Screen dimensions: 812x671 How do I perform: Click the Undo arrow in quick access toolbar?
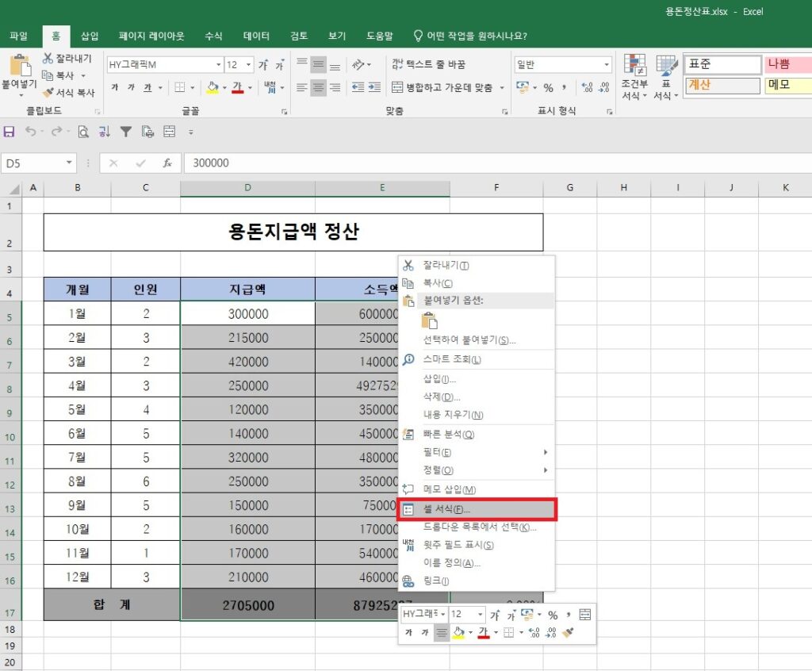tap(31, 132)
